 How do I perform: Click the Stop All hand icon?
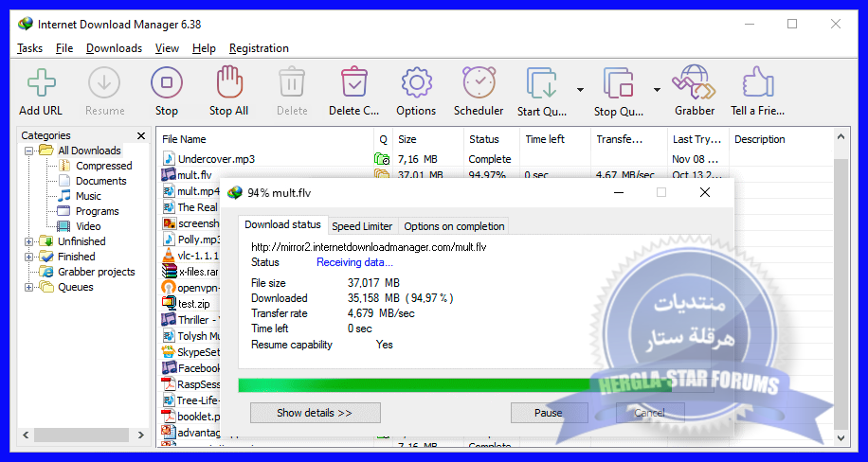click(229, 81)
